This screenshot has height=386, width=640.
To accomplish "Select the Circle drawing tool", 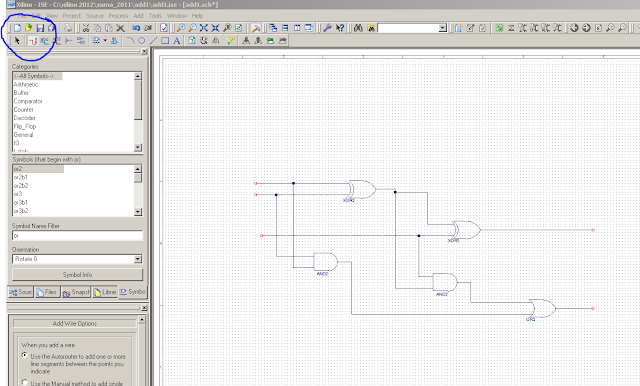I will 142,40.
